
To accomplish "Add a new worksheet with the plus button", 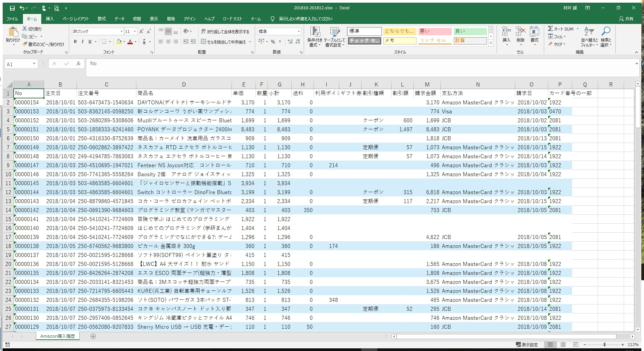I will 93,336.
